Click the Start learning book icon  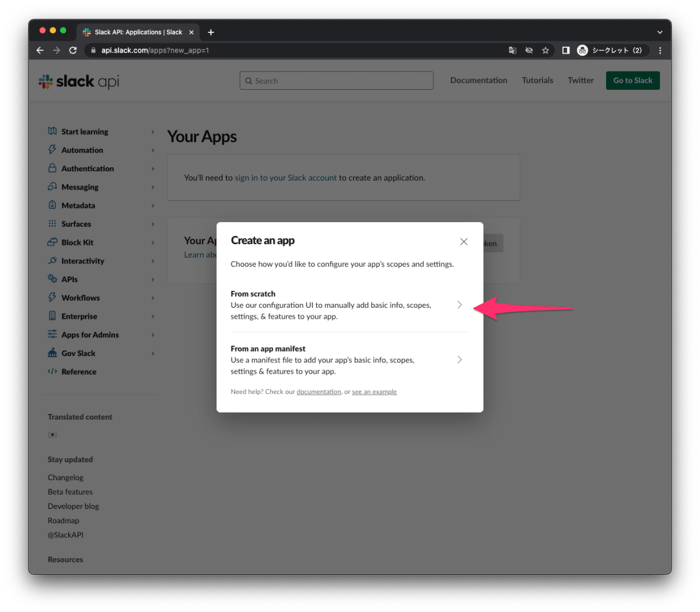tap(52, 131)
